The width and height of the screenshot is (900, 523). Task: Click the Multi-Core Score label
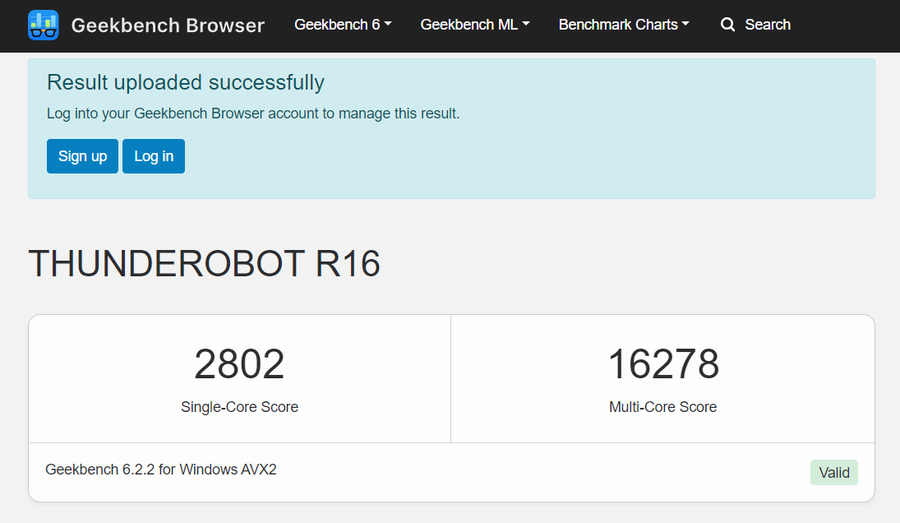(x=663, y=407)
